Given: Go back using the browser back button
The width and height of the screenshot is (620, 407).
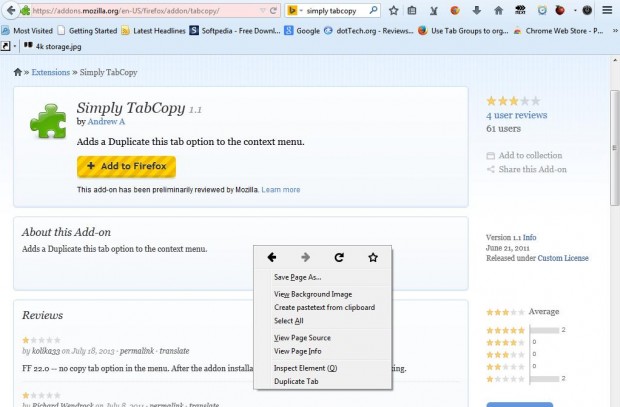Looking at the screenshot, I should [11, 10].
